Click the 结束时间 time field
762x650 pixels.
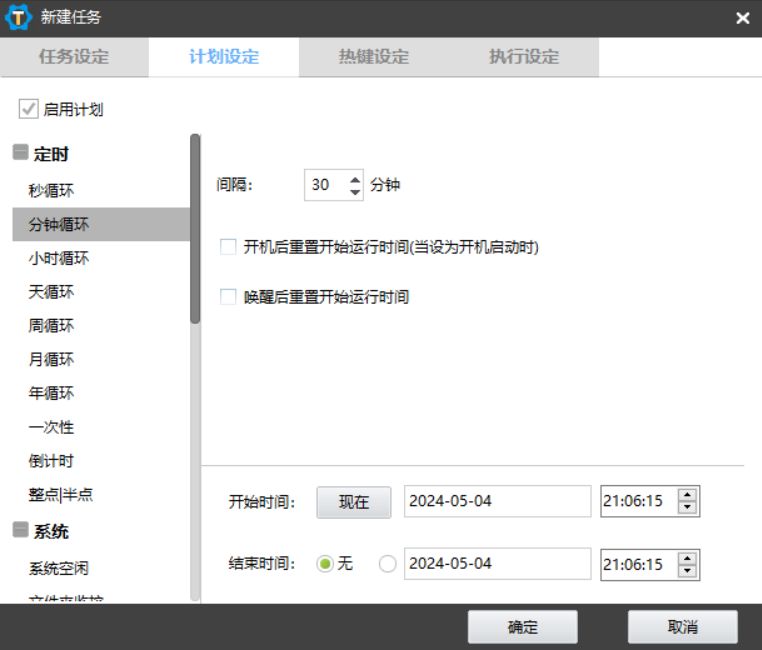(x=639, y=564)
